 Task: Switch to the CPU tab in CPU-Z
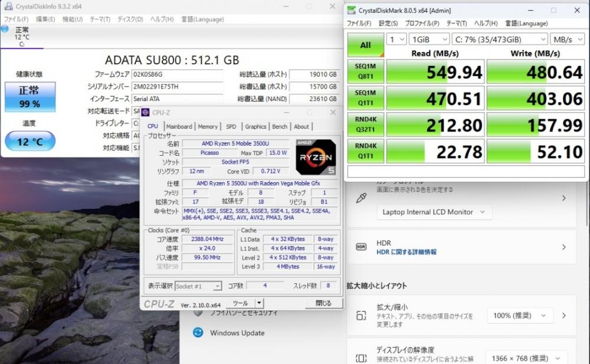point(152,126)
